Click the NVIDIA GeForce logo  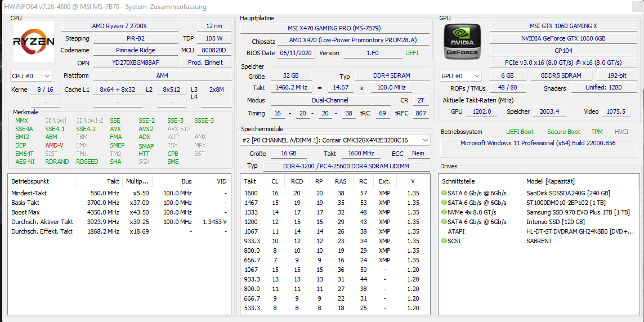(x=463, y=42)
